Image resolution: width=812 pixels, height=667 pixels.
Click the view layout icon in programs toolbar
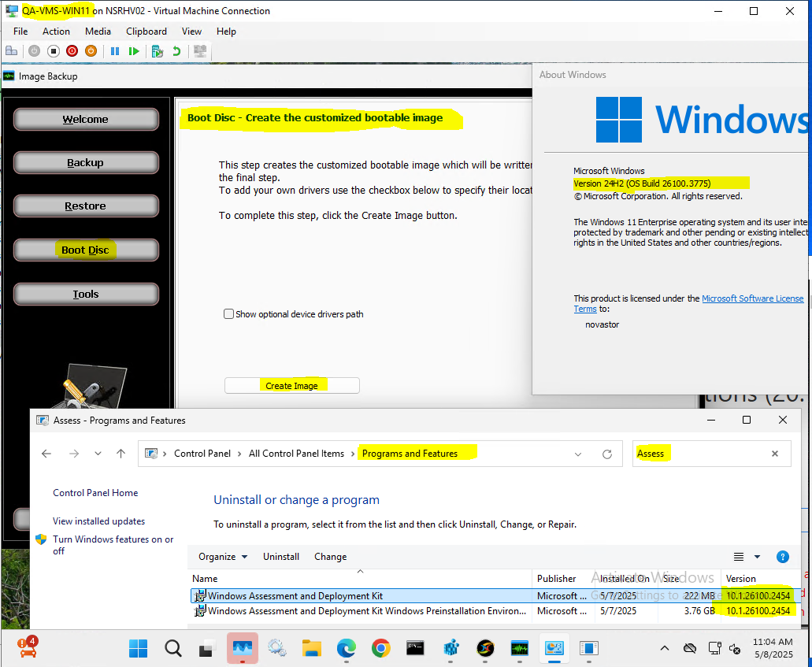point(739,557)
